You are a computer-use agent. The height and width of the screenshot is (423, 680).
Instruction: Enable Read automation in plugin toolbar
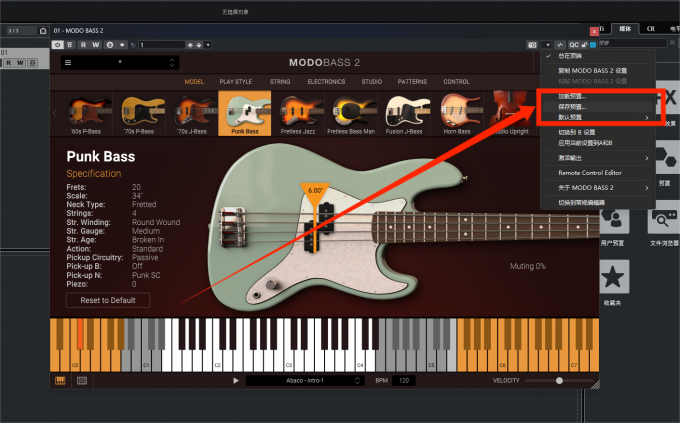pos(83,45)
